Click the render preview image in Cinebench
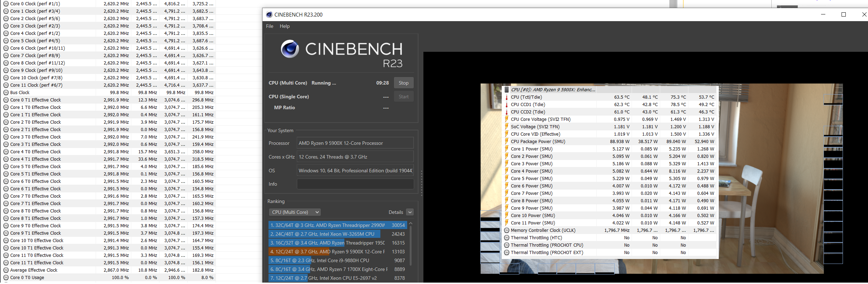The height and width of the screenshot is (284, 868). (x=661, y=178)
